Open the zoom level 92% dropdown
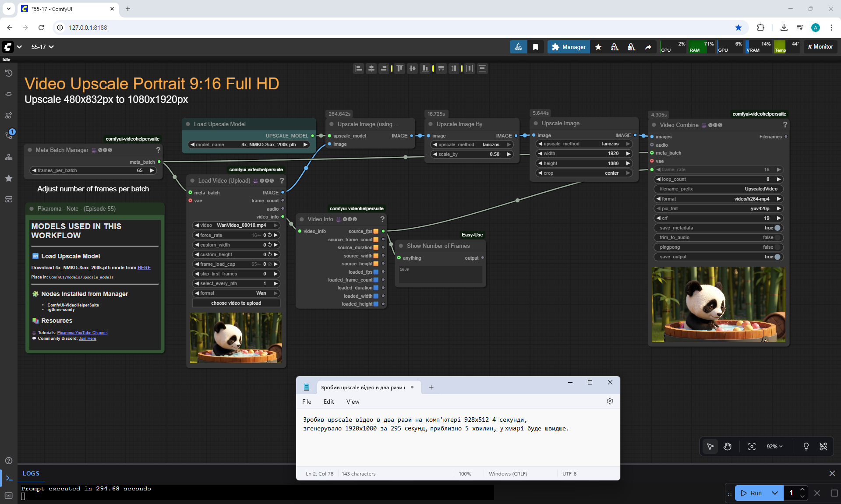The image size is (841, 504). 774,446
